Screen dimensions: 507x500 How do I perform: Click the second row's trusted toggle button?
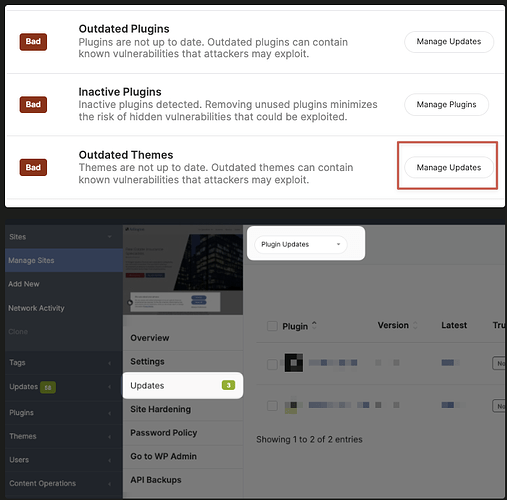pyautogui.click(x=499, y=406)
